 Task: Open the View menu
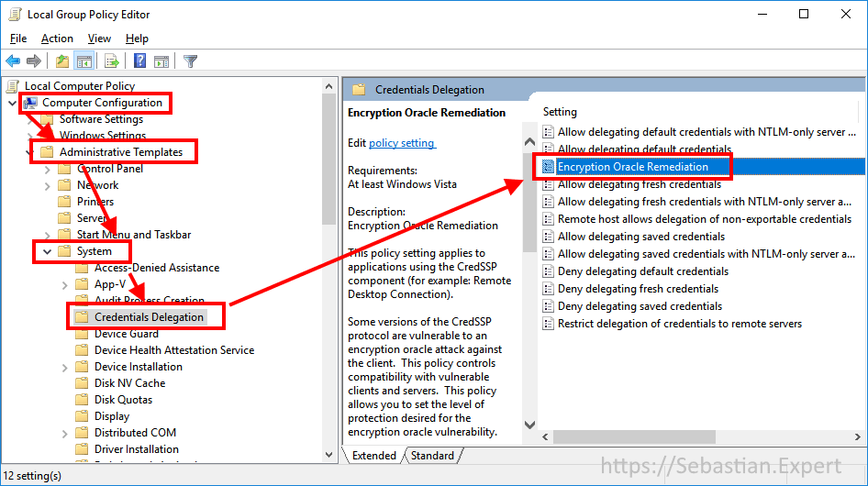(99, 39)
